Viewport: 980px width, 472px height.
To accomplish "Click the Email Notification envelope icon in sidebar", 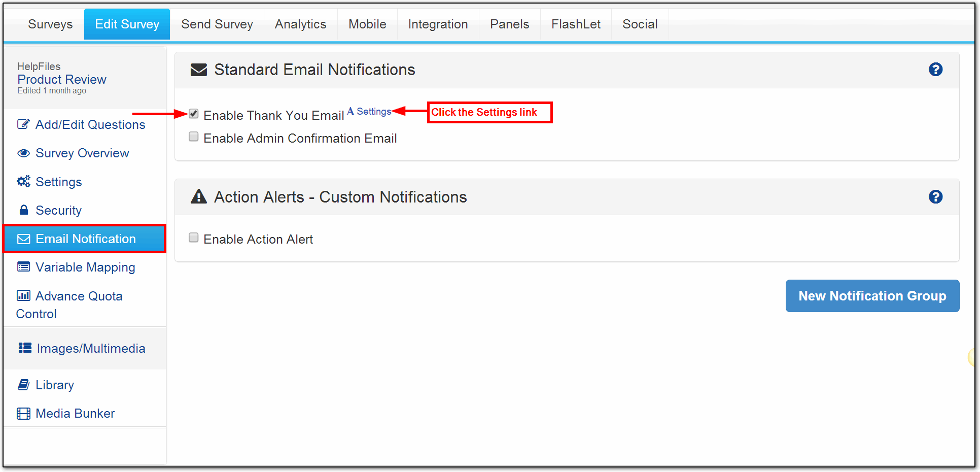I will pyautogui.click(x=23, y=239).
